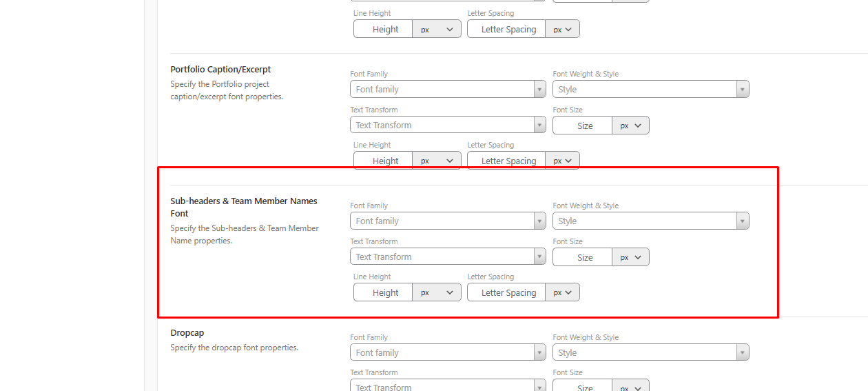
Task: Open Portfolio Caption/Excerpt Letter Spacing px unit dropdown
Action: click(x=562, y=161)
